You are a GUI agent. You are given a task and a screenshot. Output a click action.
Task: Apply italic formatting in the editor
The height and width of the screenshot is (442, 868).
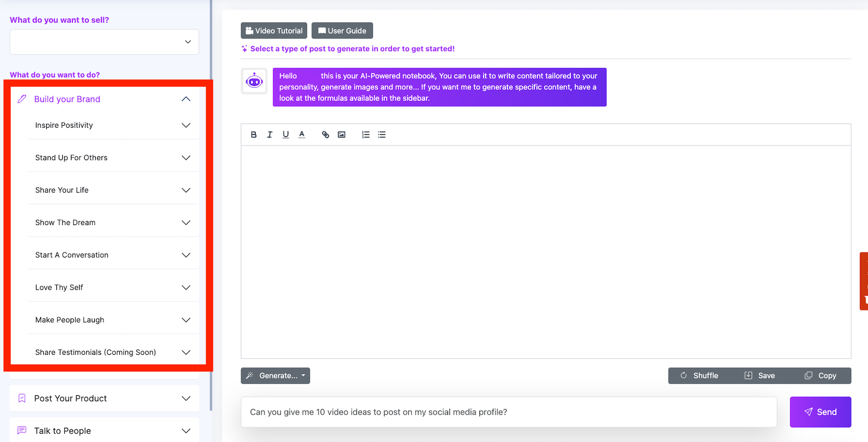pyautogui.click(x=270, y=135)
